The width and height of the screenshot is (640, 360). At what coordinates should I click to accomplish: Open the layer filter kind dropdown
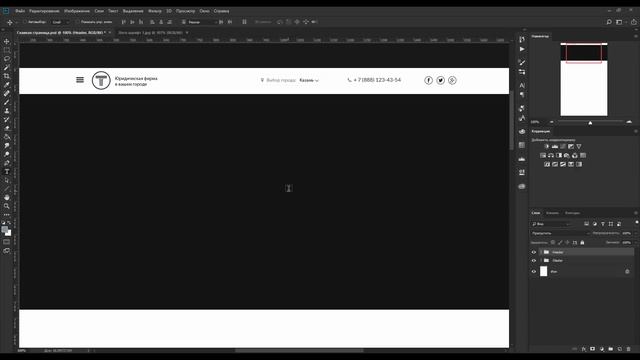coord(552,224)
